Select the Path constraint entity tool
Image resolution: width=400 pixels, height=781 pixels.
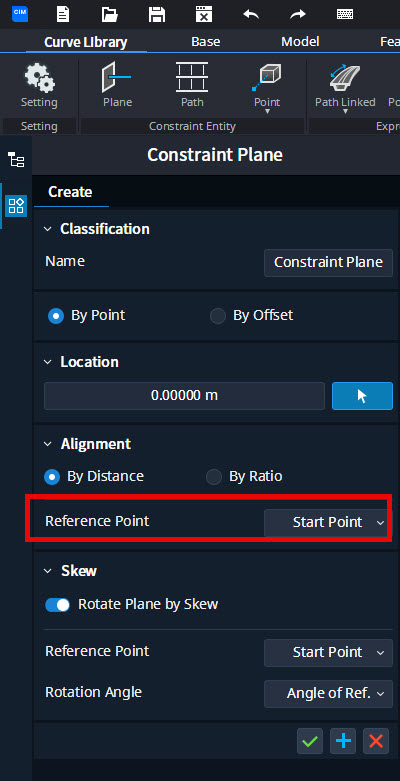pos(192,85)
